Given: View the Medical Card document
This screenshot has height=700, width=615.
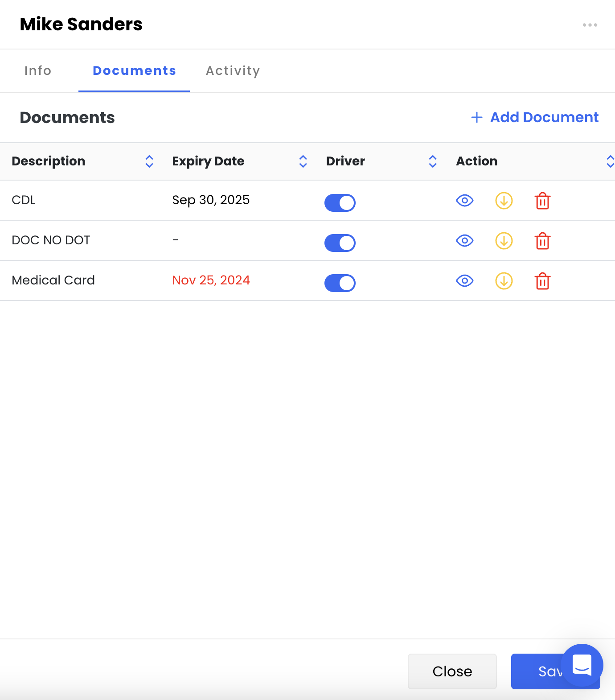Looking at the screenshot, I should (464, 281).
